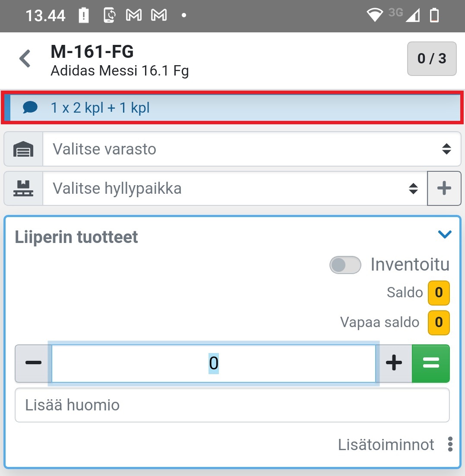Tap the 0 / 3 counter button

tap(431, 59)
